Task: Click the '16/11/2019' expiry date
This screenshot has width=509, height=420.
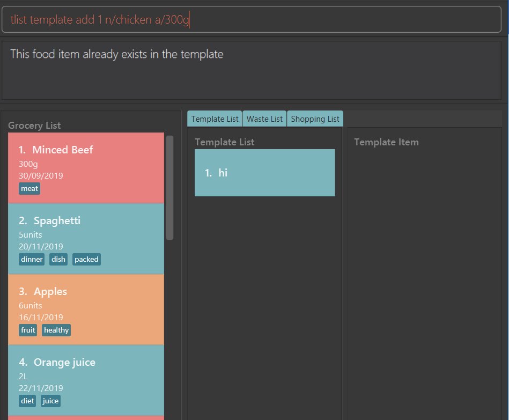Action: pyautogui.click(x=41, y=318)
